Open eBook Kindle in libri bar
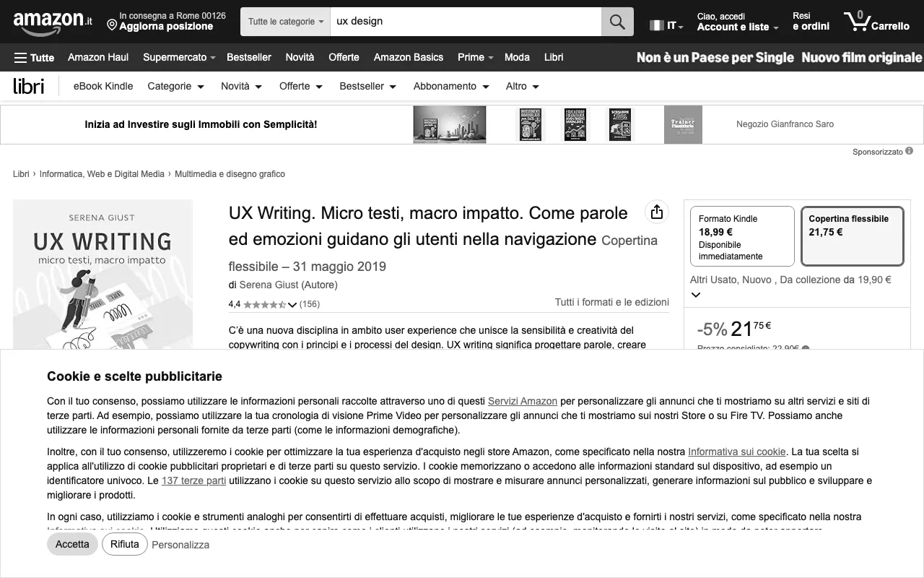 (103, 86)
